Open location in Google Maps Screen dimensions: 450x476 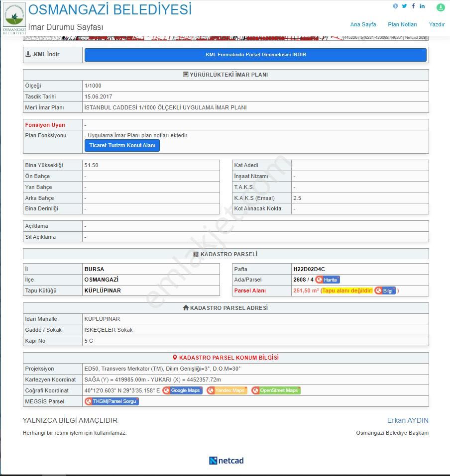coord(182,390)
